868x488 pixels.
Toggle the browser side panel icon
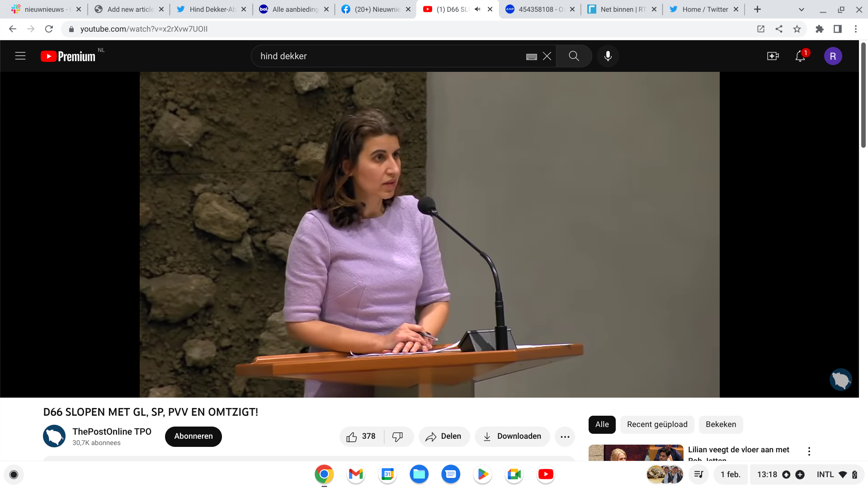tap(838, 29)
